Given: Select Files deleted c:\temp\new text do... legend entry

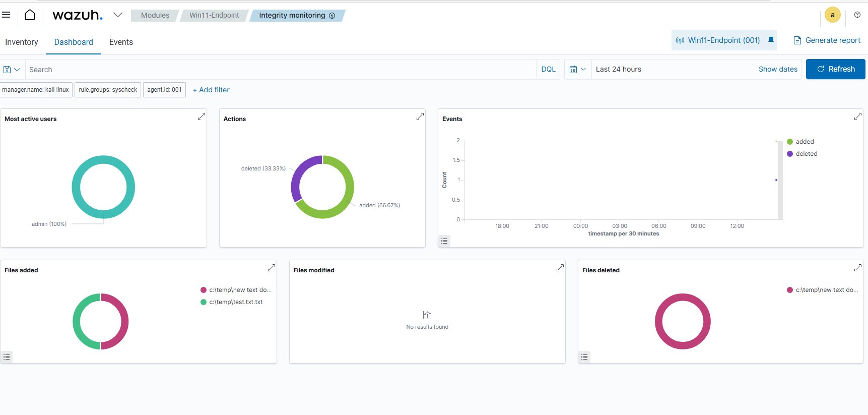Looking at the screenshot, I should point(822,290).
